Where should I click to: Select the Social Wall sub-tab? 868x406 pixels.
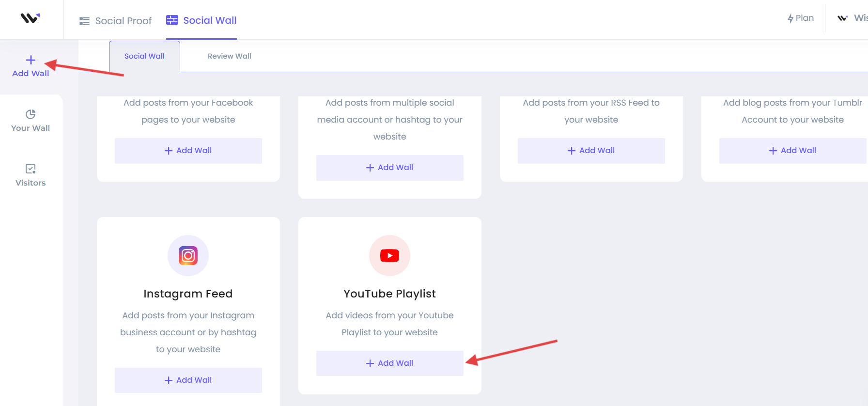(144, 56)
